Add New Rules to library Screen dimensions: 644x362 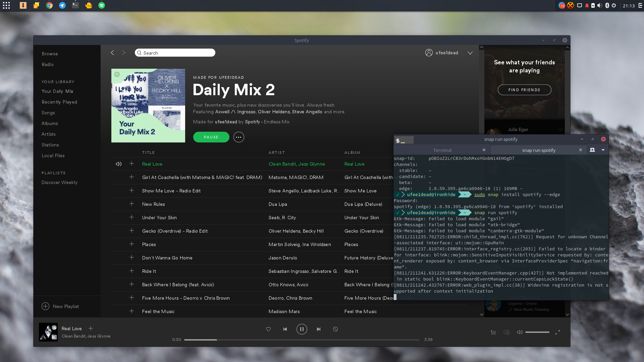[x=131, y=204]
